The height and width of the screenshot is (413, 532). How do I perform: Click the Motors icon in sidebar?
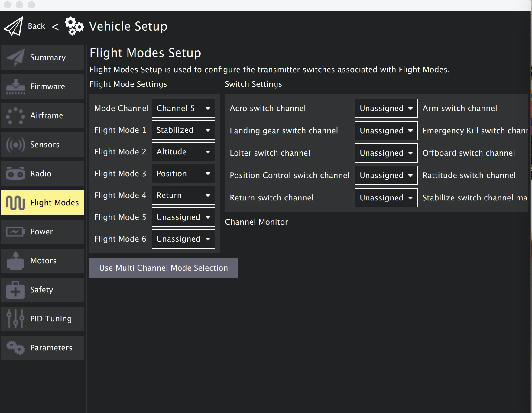coord(15,261)
